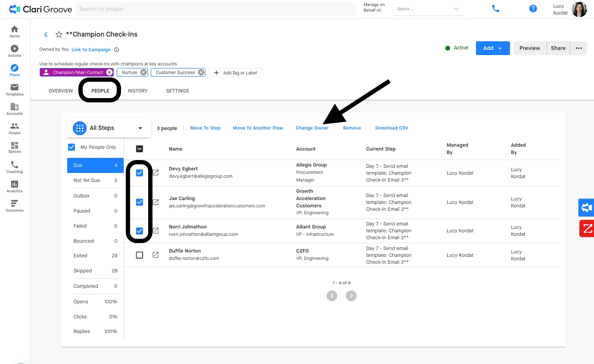Select the Not Yet Due filter
The image size is (594, 364).
pos(95,180)
